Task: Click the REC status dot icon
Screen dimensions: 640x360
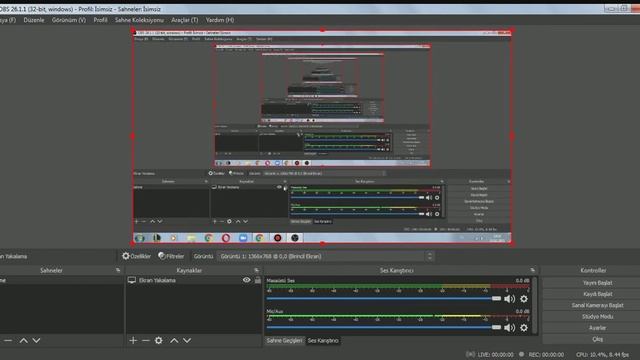Action: [521, 354]
